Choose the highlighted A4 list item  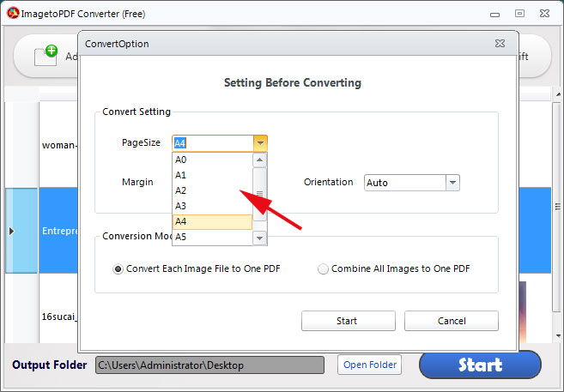click(212, 221)
